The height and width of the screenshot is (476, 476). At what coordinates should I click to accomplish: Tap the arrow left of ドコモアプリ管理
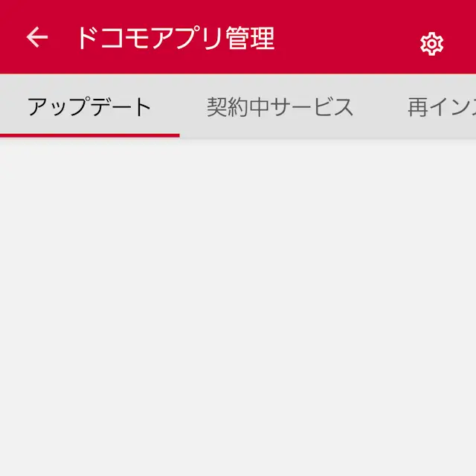pos(37,37)
